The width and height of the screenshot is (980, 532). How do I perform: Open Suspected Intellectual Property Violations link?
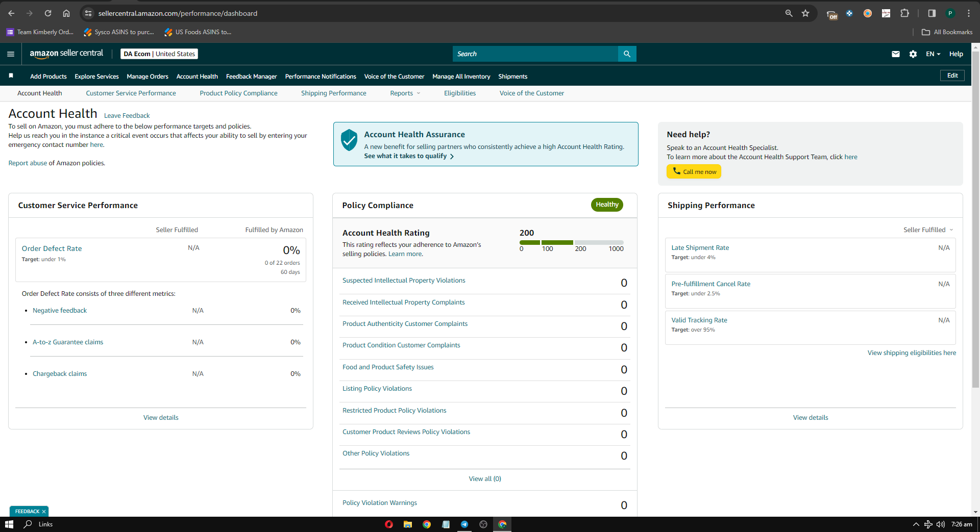pyautogui.click(x=404, y=281)
